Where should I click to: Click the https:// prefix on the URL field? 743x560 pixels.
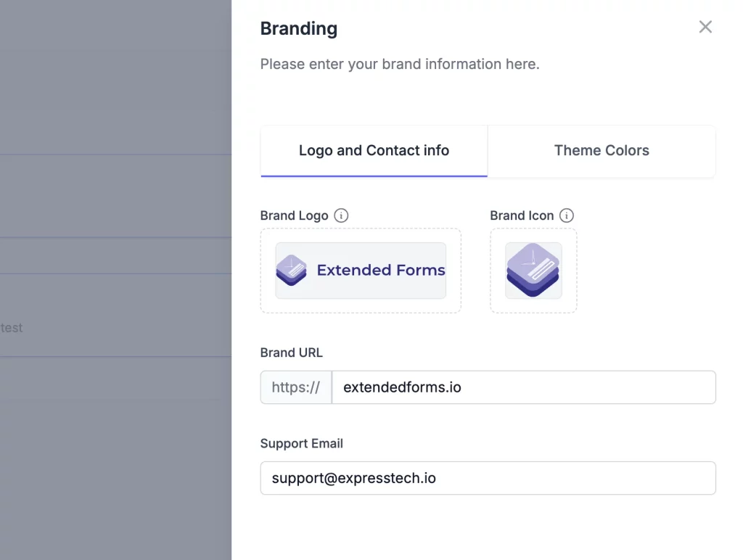click(295, 387)
